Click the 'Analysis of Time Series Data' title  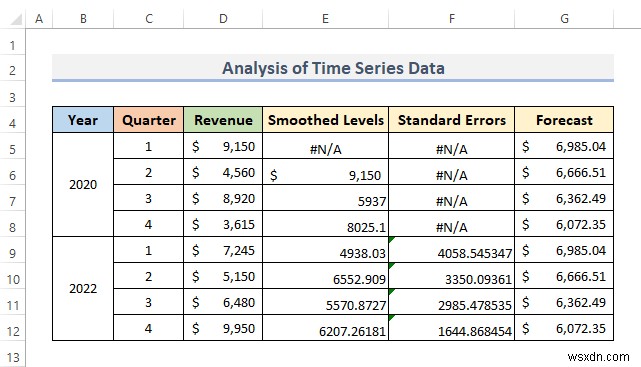333,68
